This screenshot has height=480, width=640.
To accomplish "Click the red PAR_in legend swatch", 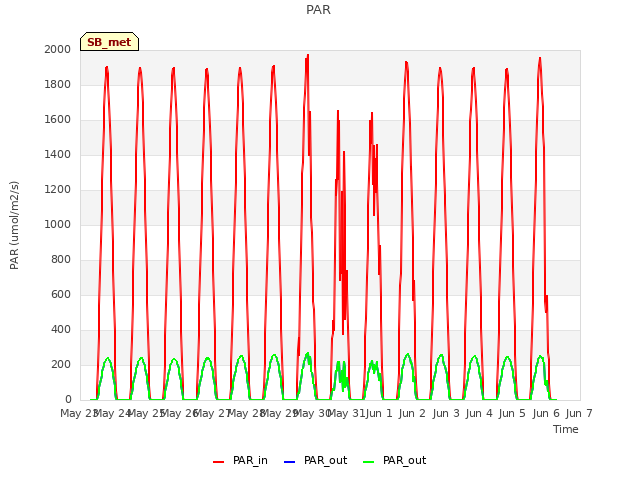I will coord(218,462).
